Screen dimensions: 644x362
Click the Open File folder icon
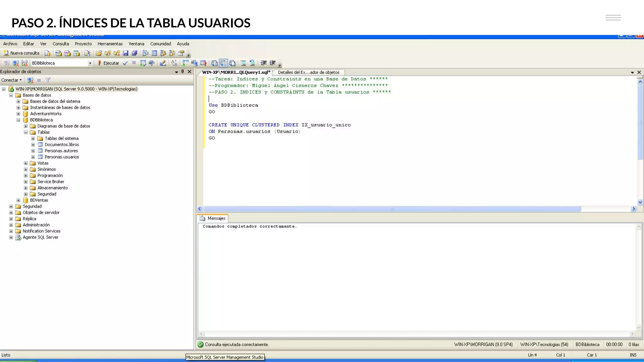(99, 53)
